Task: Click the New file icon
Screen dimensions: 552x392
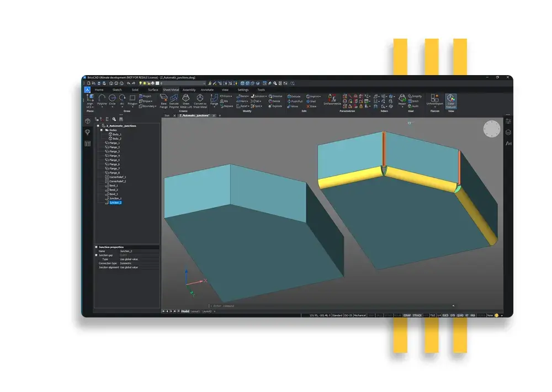Action: click(89, 83)
